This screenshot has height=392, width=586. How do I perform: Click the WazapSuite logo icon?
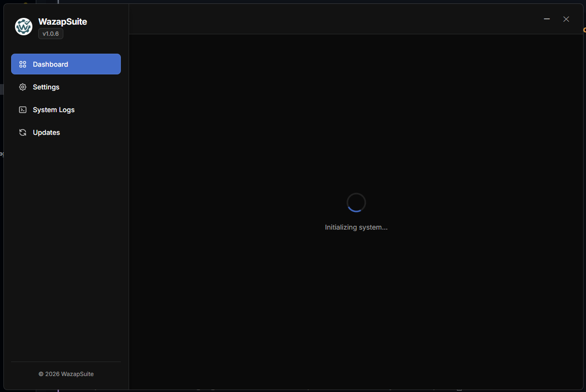click(23, 27)
